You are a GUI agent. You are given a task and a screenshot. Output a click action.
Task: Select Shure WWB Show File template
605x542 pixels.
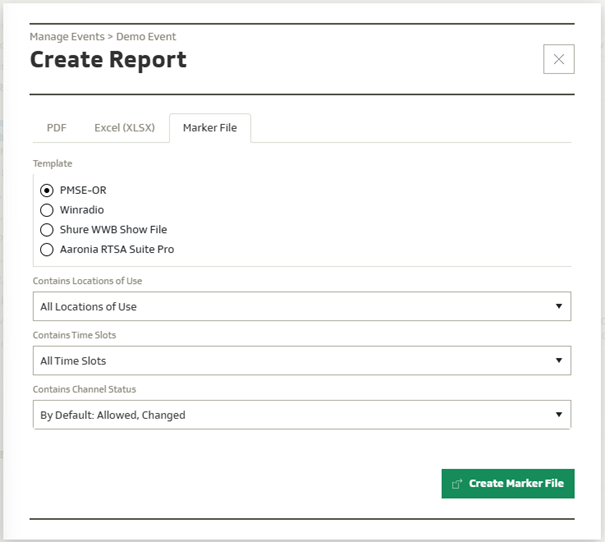pyautogui.click(x=46, y=230)
